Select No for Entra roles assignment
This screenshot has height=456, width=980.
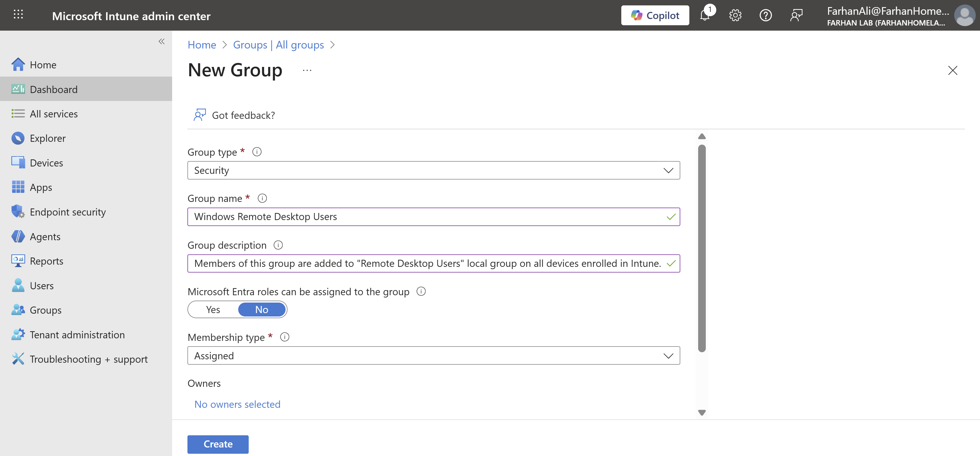tap(262, 310)
